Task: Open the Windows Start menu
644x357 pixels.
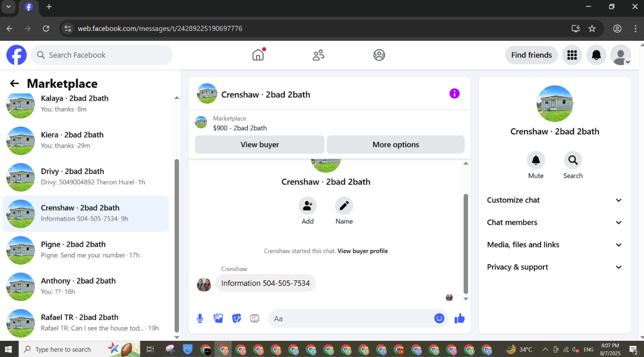Action: coord(9,349)
